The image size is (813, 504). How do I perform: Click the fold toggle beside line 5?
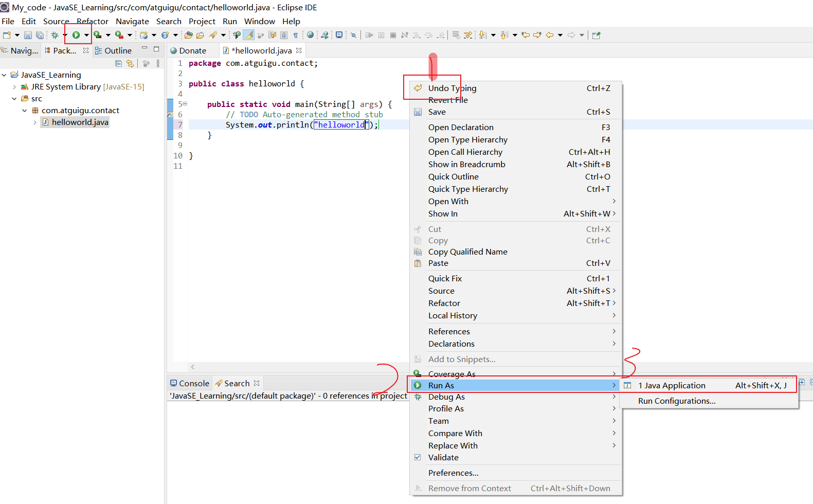[x=185, y=104]
